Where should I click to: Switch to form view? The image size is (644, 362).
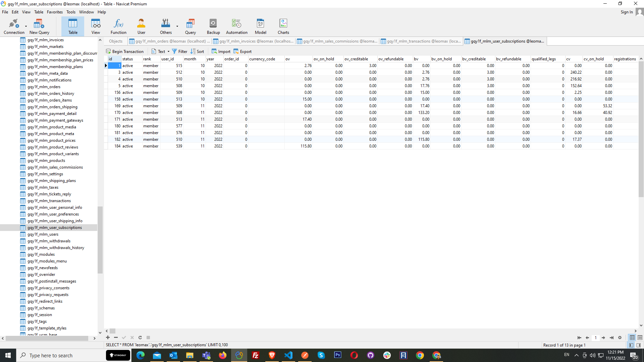pyautogui.click(x=640, y=338)
